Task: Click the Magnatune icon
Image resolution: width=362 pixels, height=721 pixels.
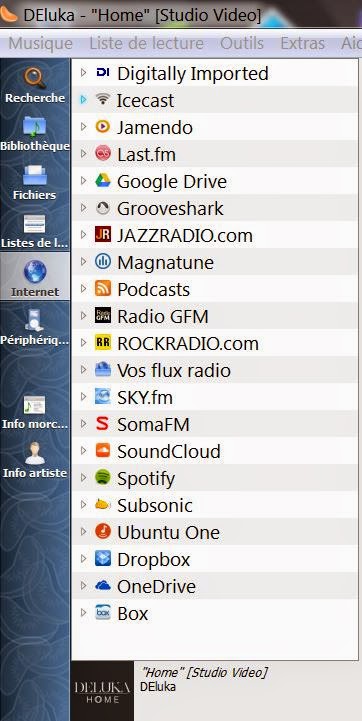Action: (x=103, y=262)
